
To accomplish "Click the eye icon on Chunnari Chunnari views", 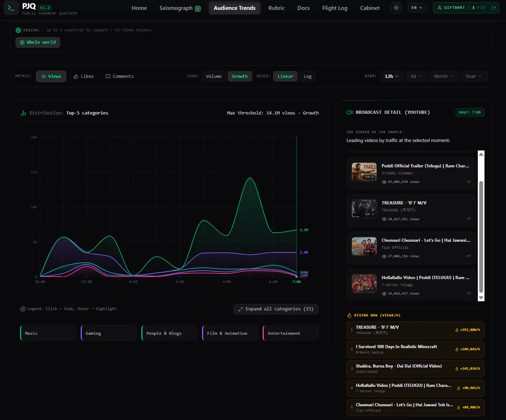I will coord(384,257).
